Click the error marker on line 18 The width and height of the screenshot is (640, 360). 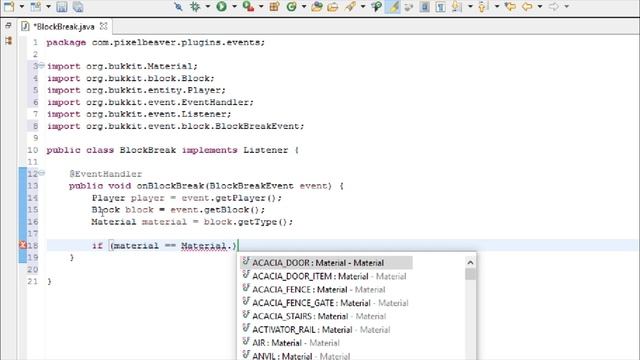[x=23, y=245]
